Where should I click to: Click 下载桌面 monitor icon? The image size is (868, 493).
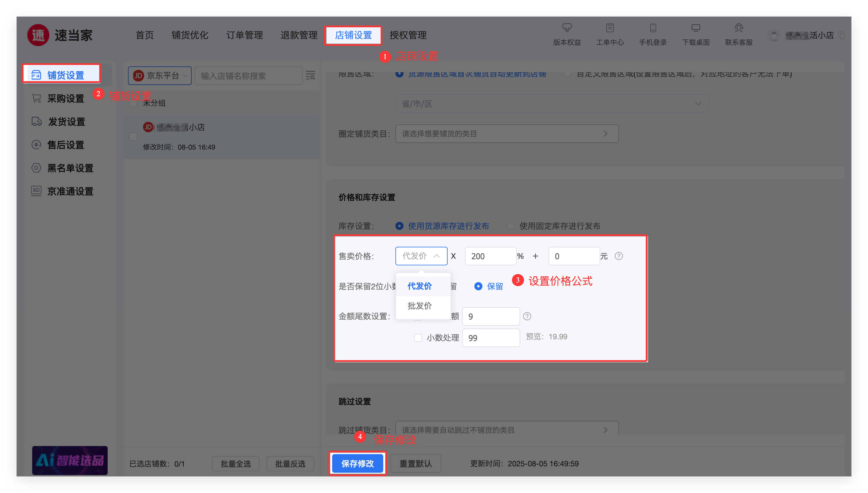point(696,28)
